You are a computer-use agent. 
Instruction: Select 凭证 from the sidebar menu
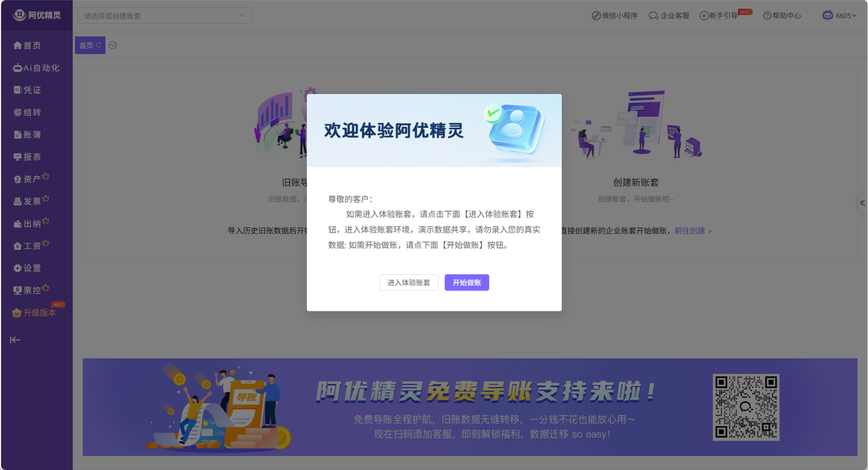coord(28,90)
